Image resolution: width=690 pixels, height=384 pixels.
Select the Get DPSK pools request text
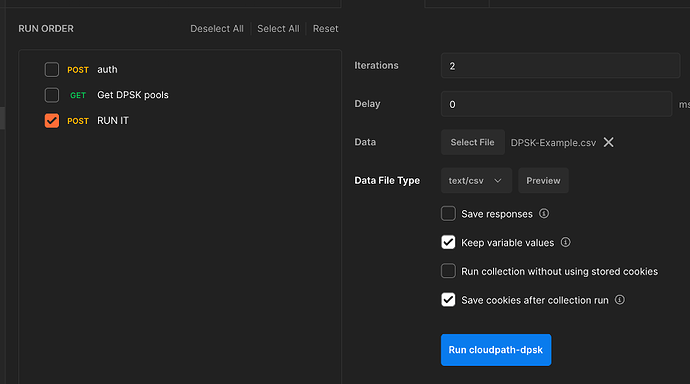(x=133, y=95)
